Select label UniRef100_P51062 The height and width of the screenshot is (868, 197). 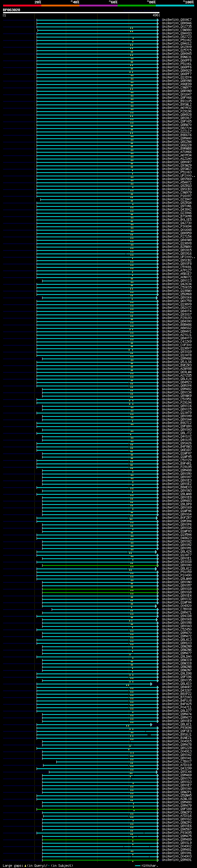point(177,40)
